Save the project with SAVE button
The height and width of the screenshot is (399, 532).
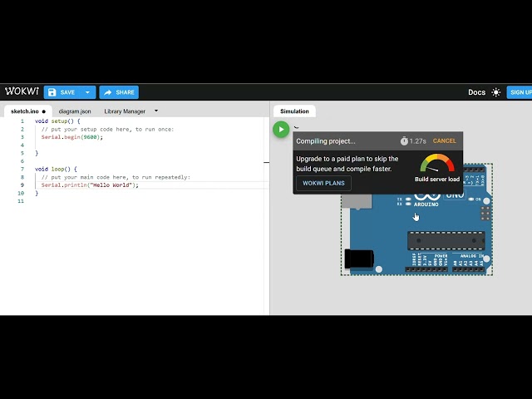coord(62,92)
